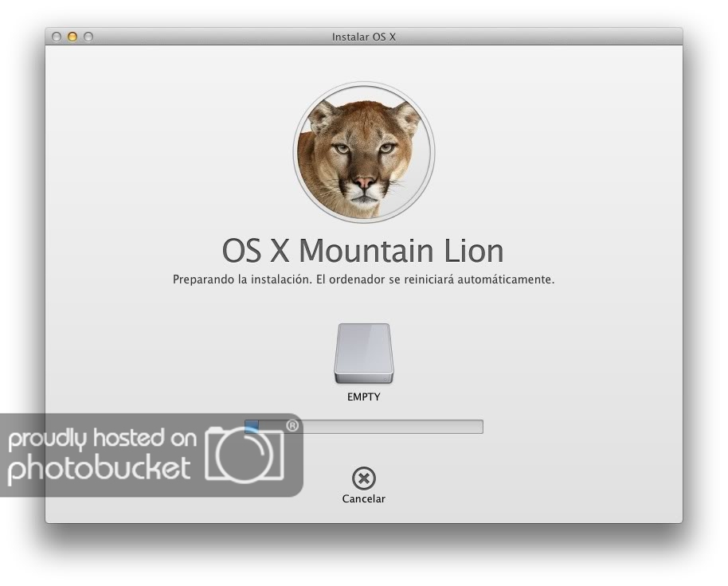Click the installation progress bar
The height and width of the screenshot is (586, 728).
(363, 426)
